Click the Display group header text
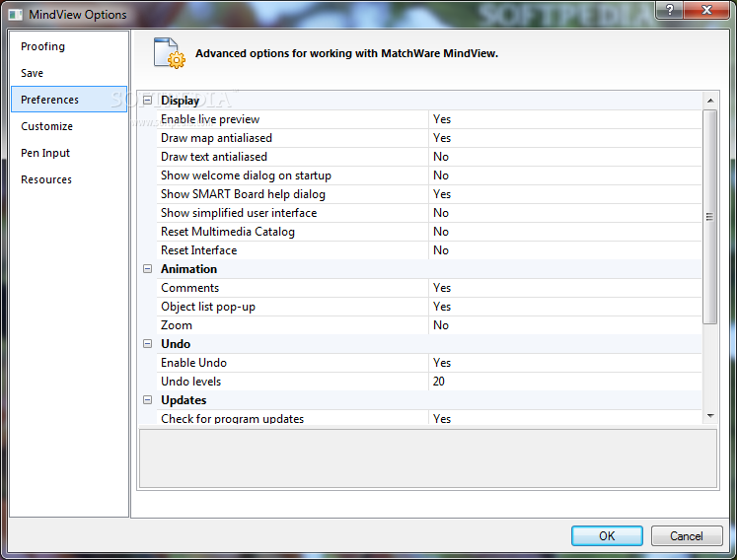737x560 pixels. click(x=180, y=101)
